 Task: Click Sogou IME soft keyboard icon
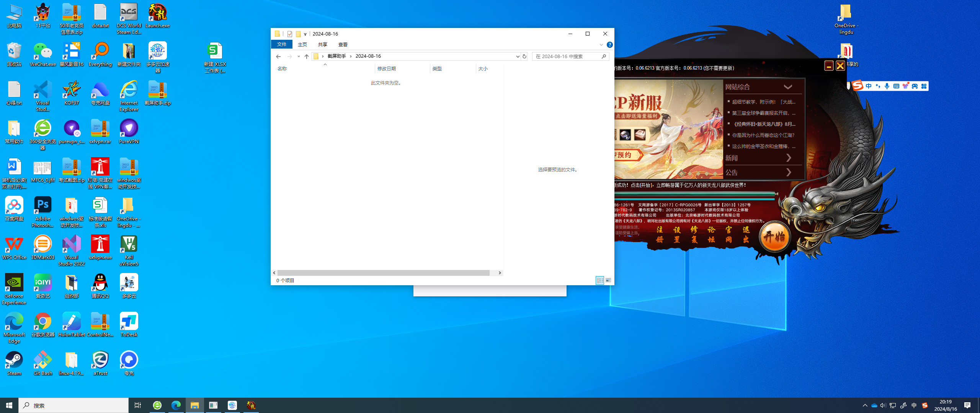point(896,86)
